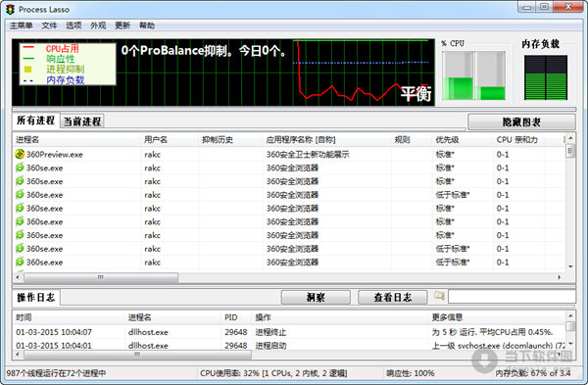This screenshot has width=588, height=385.
Task: Click the 360Preview.exe process icon
Action: pyautogui.click(x=20, y=154)
